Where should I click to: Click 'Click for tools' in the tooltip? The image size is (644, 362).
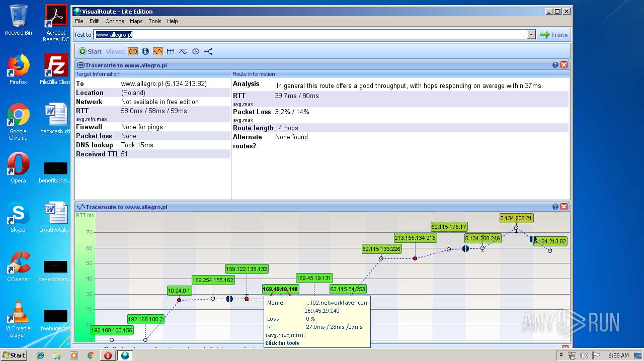tap(282, 343)
